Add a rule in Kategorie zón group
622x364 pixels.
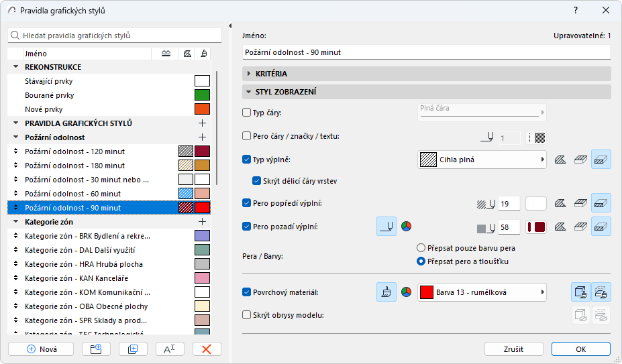point(203,222)
